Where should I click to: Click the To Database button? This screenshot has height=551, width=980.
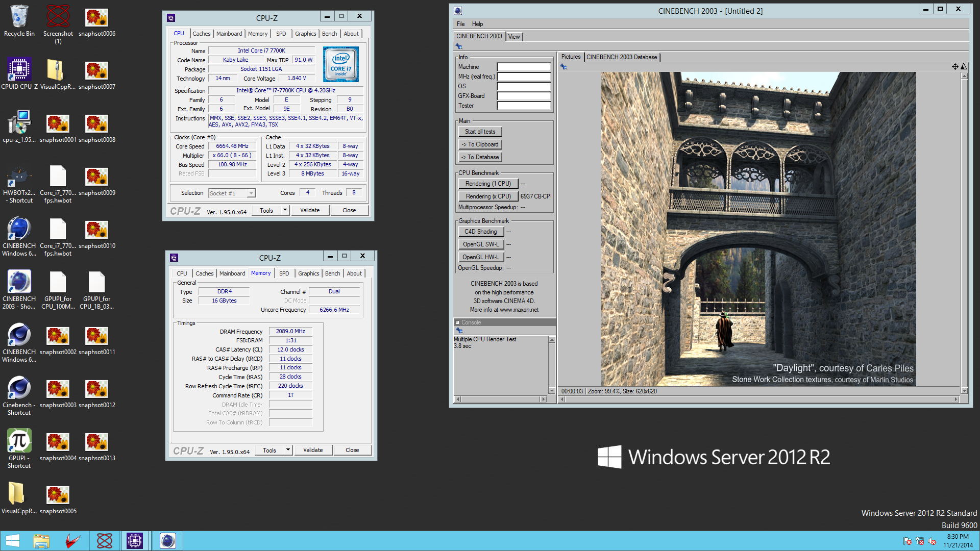tap(480, 157)
